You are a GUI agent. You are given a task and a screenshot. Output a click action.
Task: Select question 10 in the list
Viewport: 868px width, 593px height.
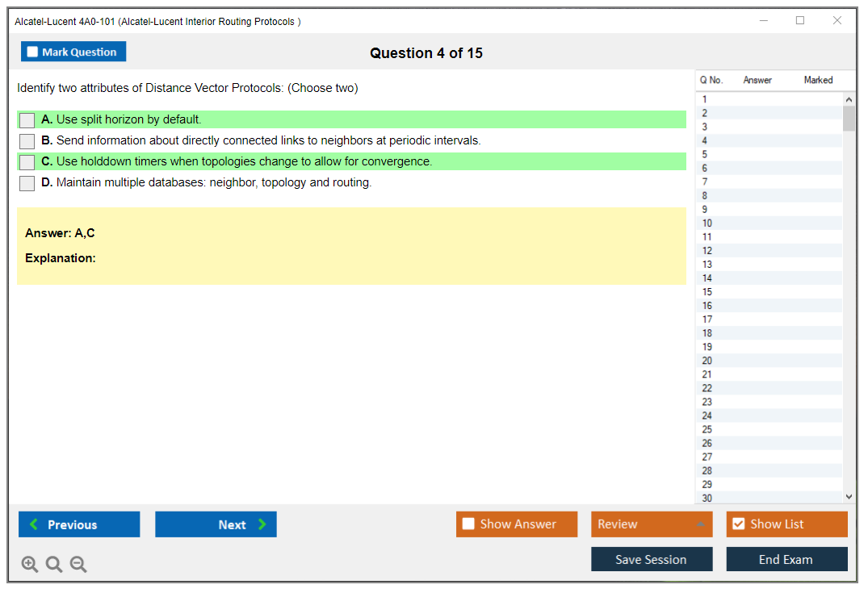pyautogui.click(x=707, y=223)
